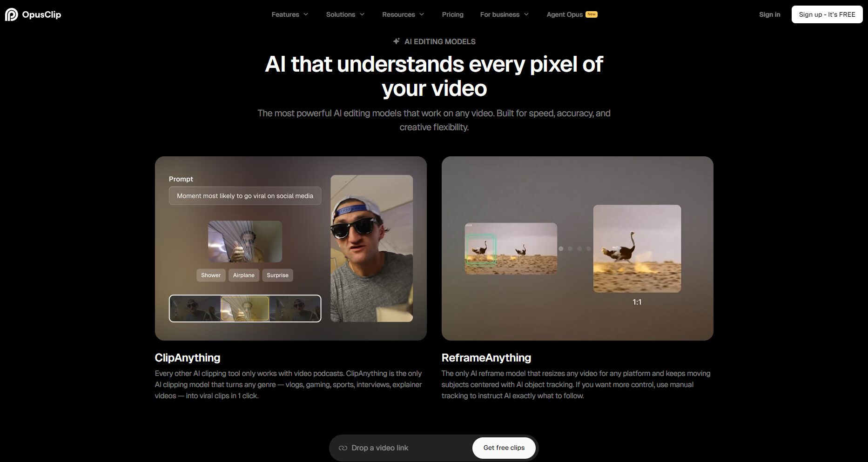Click the sparkle icon beside AI Editing Models
The image size is (868, 462).
396,41
